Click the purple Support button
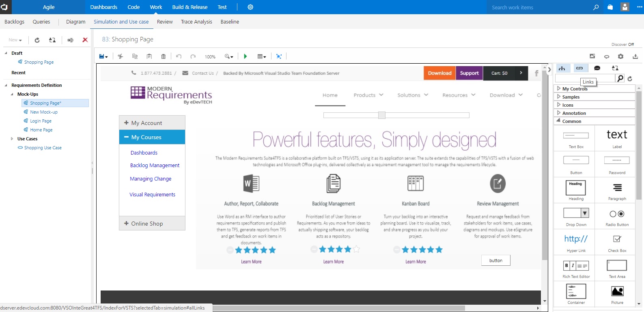 point(469,73)
